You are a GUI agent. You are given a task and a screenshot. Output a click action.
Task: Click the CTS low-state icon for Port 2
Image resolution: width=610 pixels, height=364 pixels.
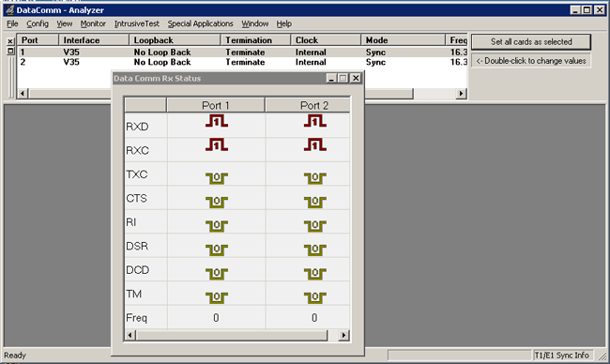click(x=315, y=203)
